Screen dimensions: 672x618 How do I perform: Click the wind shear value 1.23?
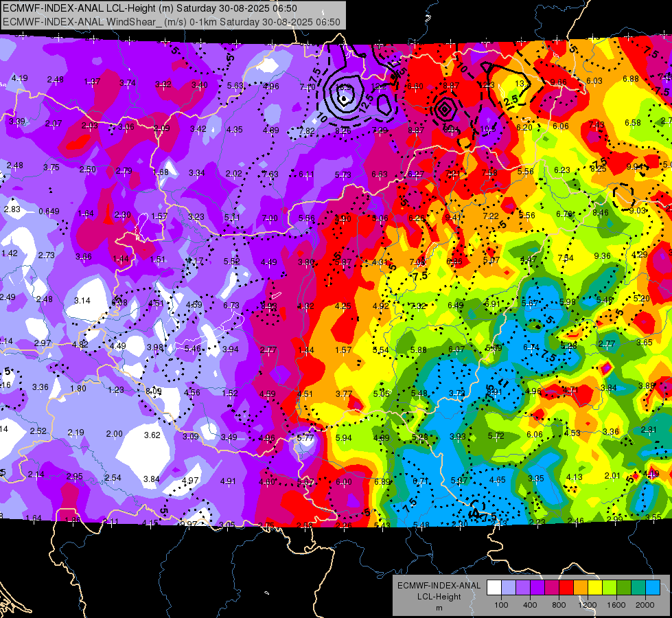(116, 390)
